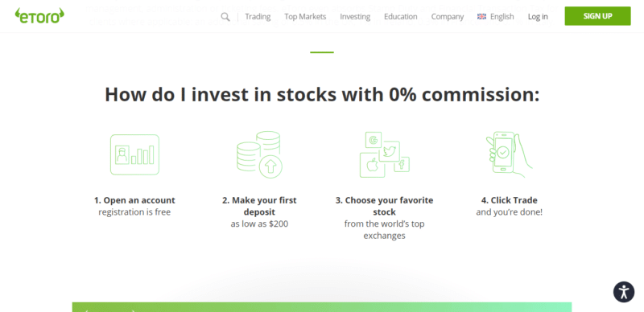Click the Log in link
Viewport: 644px width, 312px height.
[538, 16]
